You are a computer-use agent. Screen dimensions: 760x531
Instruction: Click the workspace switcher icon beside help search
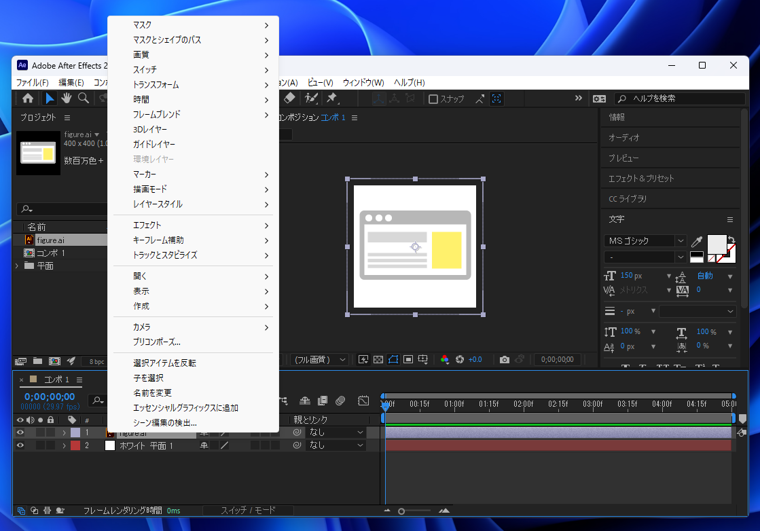click(599, 99)
